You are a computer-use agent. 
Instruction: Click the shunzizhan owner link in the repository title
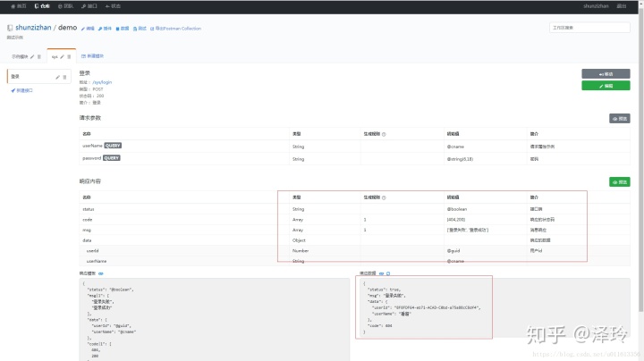click(x=33, y=28)
